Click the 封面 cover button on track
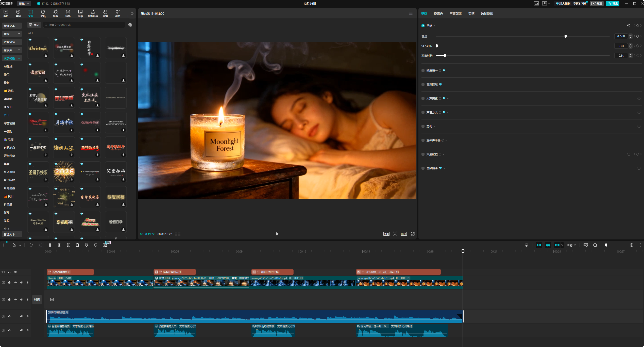 (x=37, y=300)
